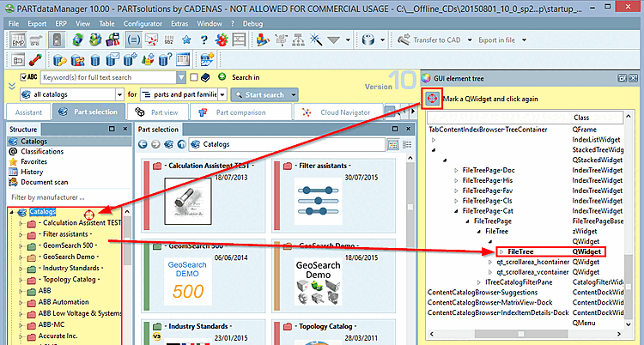Image resolution: width=644 pixels, height=345 pixels.
Task: Click the Transfer to CAD button
Action: point(428,39)
